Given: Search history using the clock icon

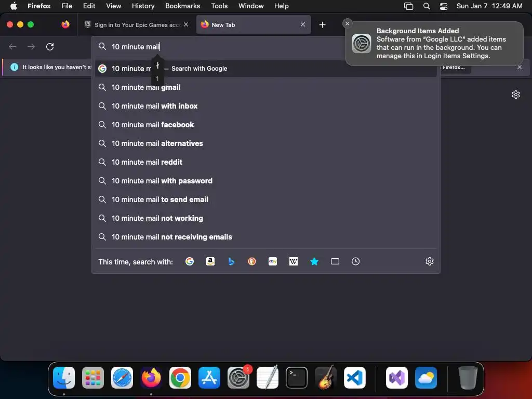Looking at the screenshot, I should [355, 261].
